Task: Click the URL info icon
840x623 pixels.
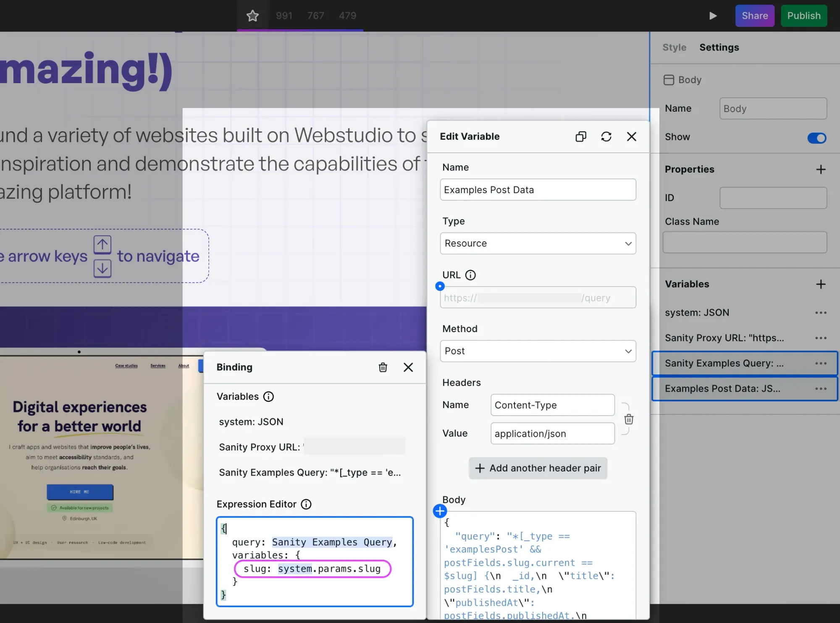Action: point(471,275)
